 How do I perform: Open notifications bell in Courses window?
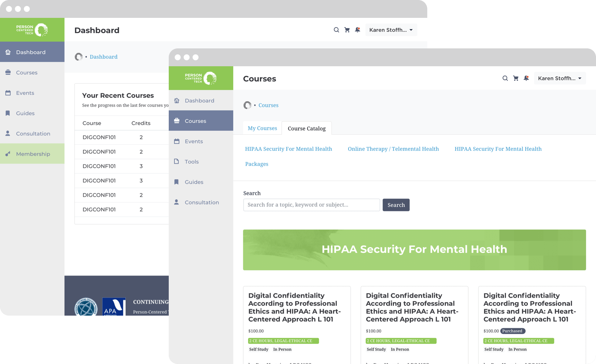(x=526, y=78)
